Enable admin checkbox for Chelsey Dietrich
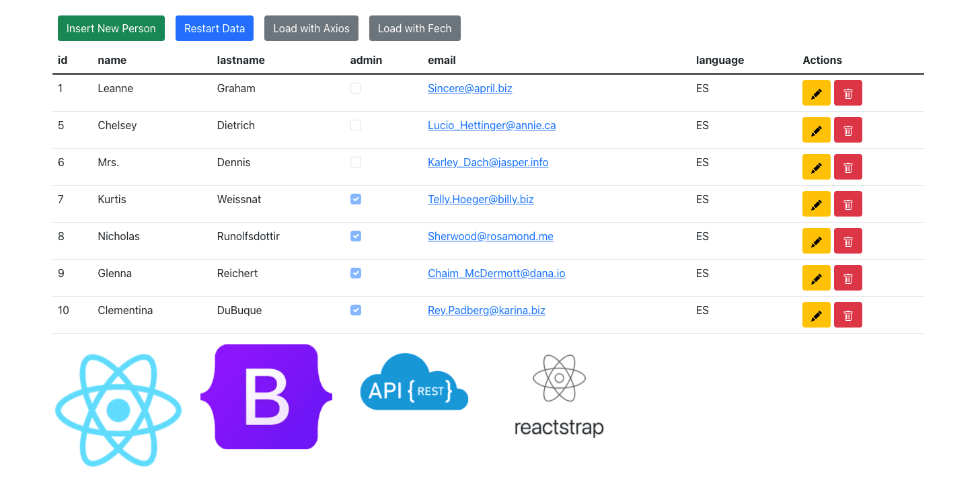The width and height of the screenshot is (980, 495). (356, 125)
